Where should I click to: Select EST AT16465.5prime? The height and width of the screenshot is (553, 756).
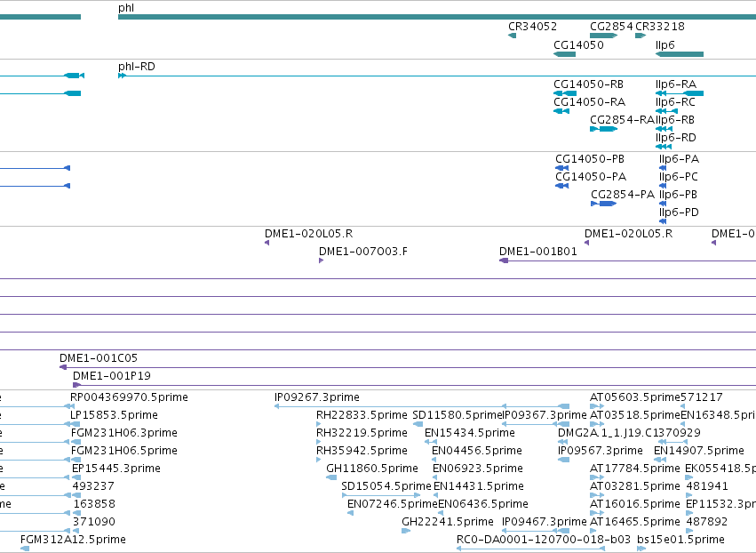(635, 522)
